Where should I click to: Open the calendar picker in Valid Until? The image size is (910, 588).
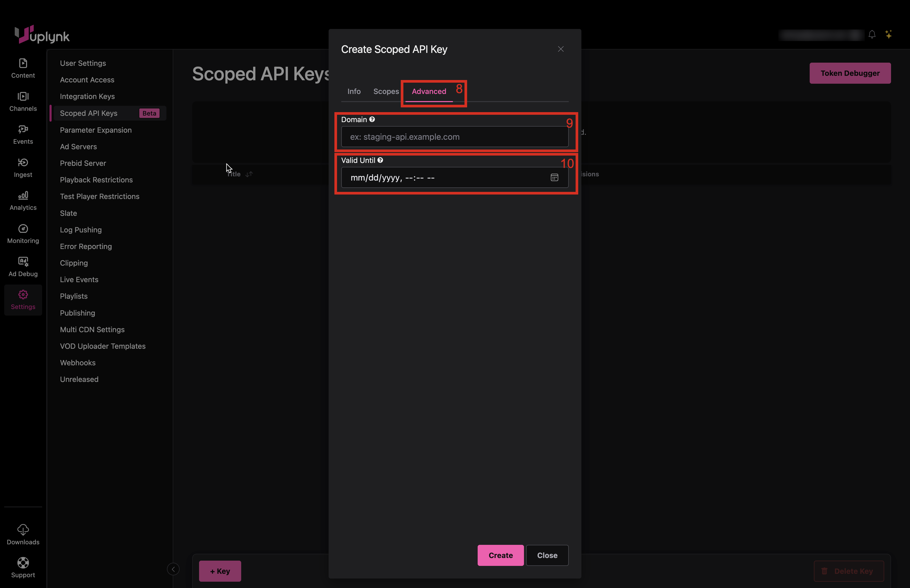click(x=554, y=178)
